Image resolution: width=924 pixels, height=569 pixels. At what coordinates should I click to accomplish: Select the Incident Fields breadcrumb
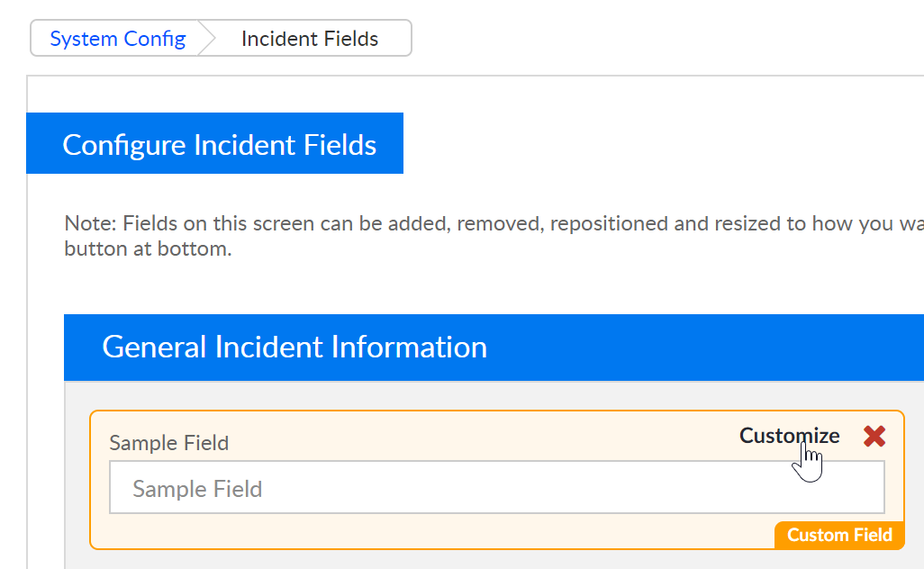tap(310, 39)
